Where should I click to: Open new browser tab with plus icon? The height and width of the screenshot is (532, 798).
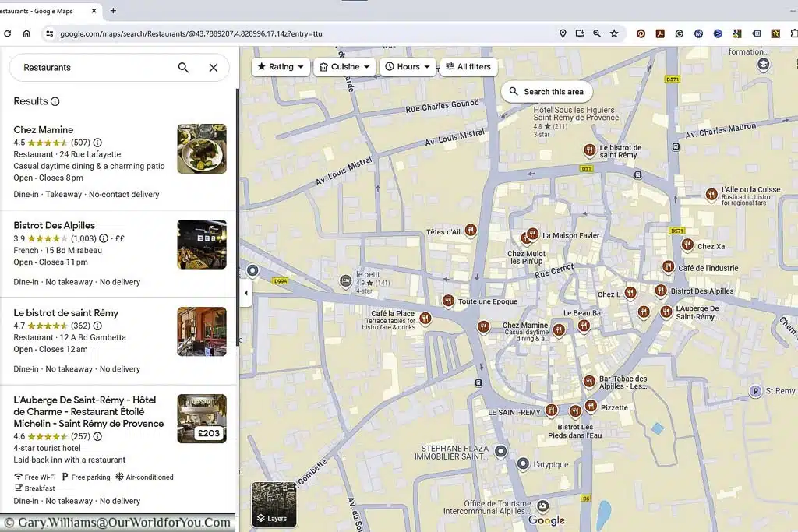(113, 11)
